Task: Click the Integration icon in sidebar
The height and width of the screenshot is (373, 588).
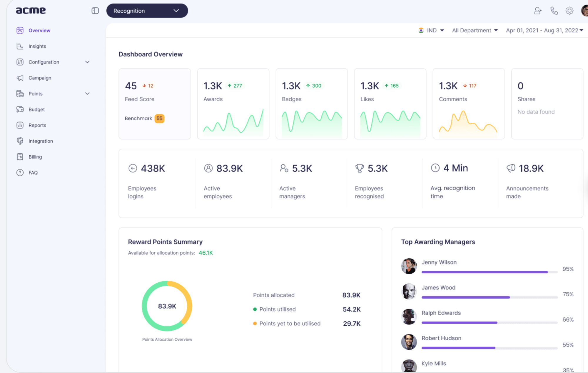Action: (x=20, y=141)
